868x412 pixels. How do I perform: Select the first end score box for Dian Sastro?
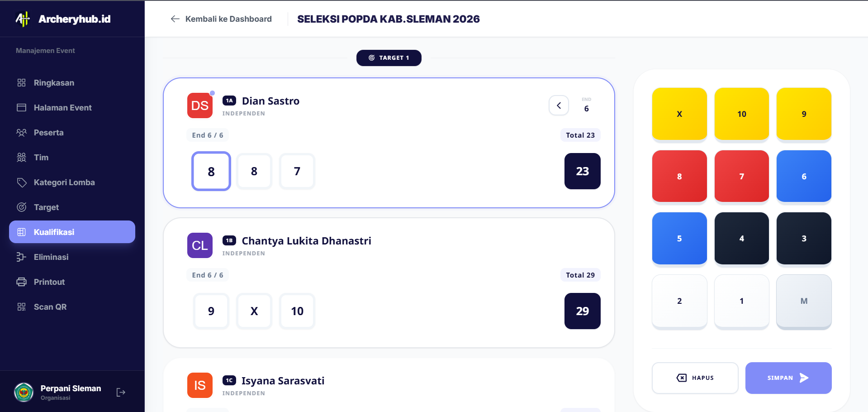(211, 171)
